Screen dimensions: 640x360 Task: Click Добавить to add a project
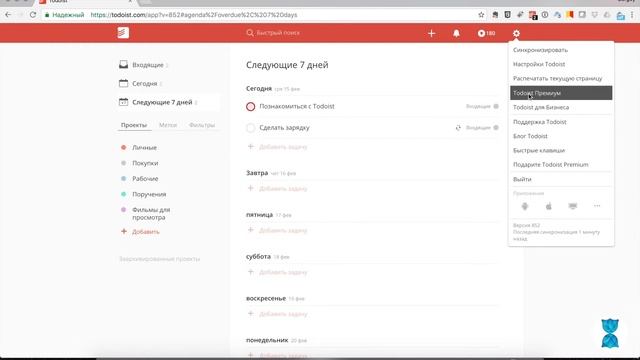pyautogui.click(x=146, y=231)
